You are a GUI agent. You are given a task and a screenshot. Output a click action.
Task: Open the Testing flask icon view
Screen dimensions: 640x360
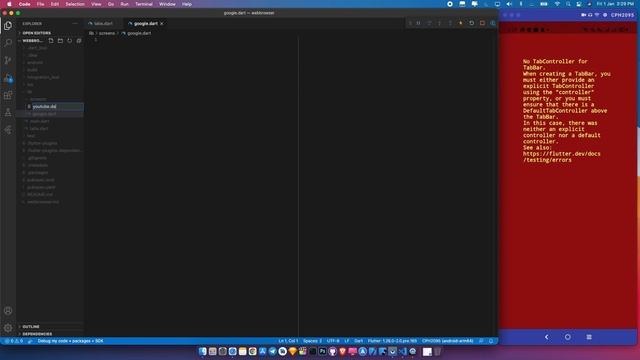tap(8, 113)
